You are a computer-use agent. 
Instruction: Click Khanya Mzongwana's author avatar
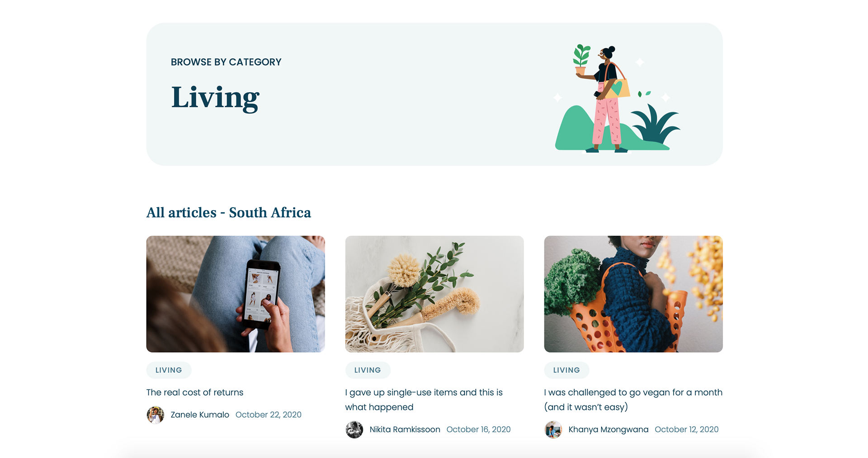[x=553, y=429]
